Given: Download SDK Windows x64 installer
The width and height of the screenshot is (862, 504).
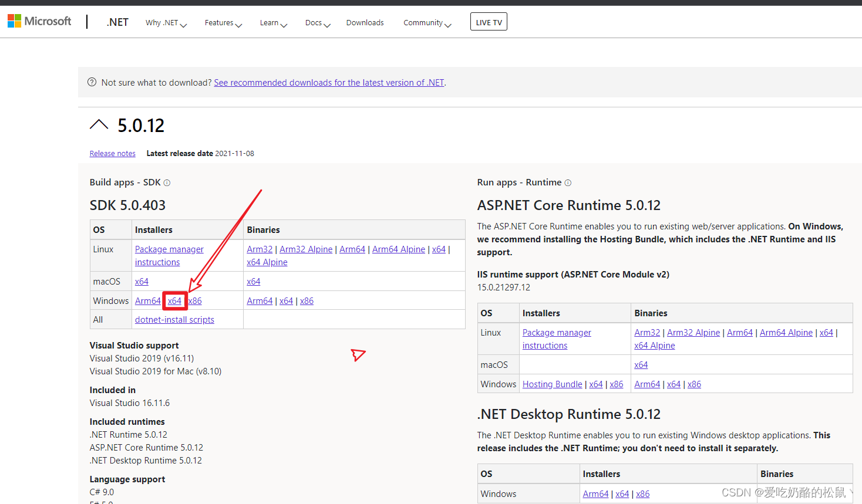Looking at the screenshot, I should pyautogui.click(x=174, y=301).
